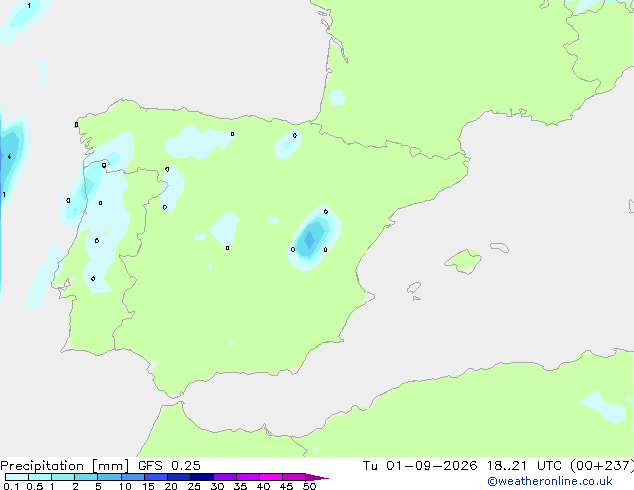Select the 0.5–1 mm legend swatch
The height and width of the screenshot is (490, 634).
click(40, 477)
